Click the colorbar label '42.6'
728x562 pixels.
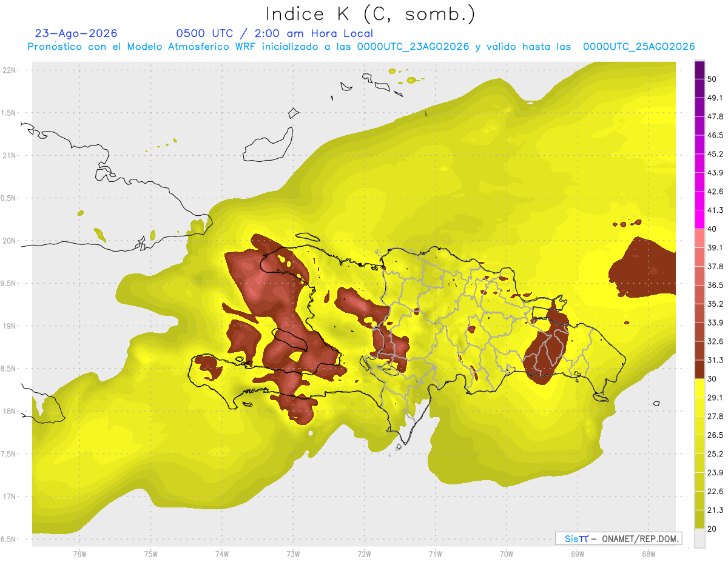point(715,192)
